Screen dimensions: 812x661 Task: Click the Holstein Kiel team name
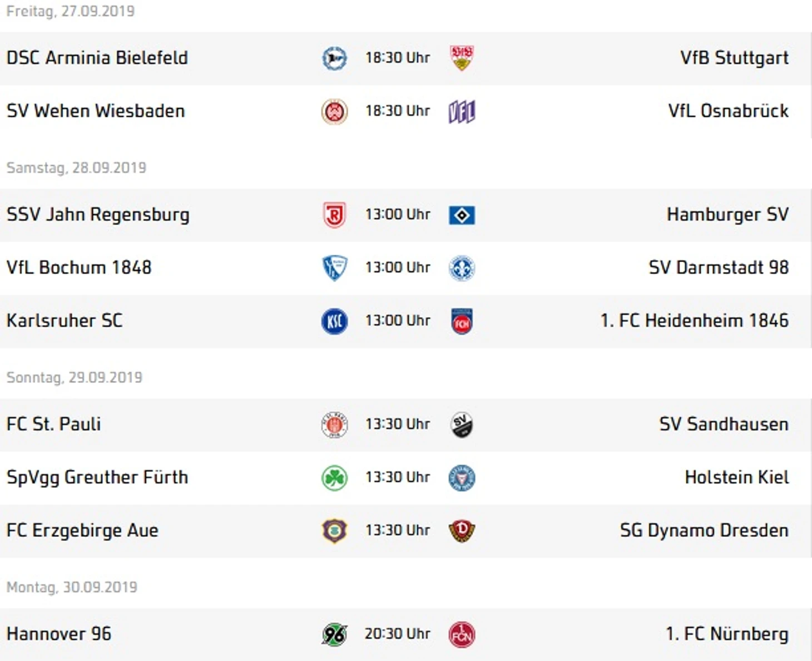click(737, 477)
